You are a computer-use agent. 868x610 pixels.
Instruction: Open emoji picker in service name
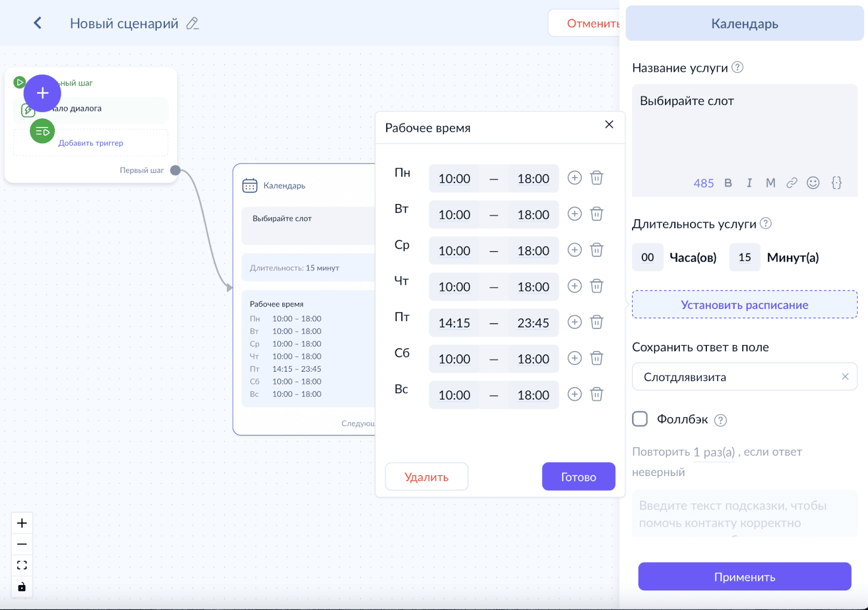(x=813, y=183)
